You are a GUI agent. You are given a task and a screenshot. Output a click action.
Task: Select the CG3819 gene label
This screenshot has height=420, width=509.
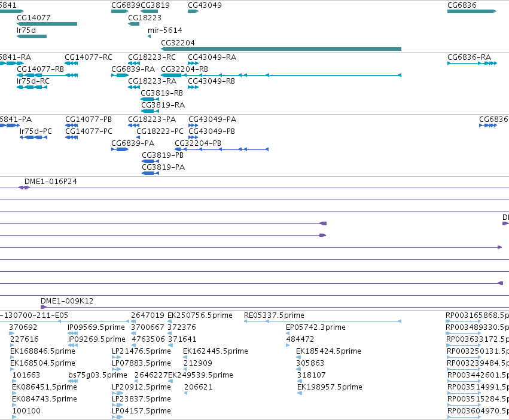tap(155, 5)
